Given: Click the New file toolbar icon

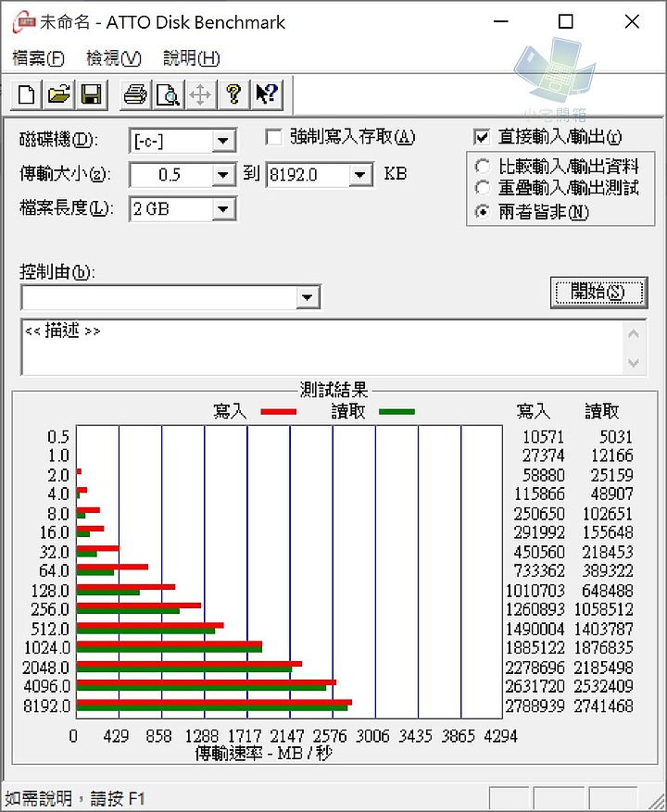Looking at the screenshot, I should tap(27, 94).
